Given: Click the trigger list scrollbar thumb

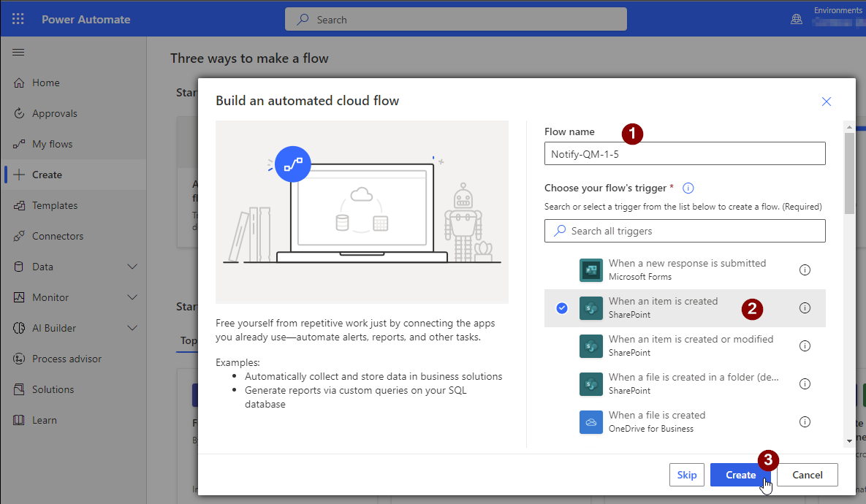Looking at the screenshot, I should point(849,173).
